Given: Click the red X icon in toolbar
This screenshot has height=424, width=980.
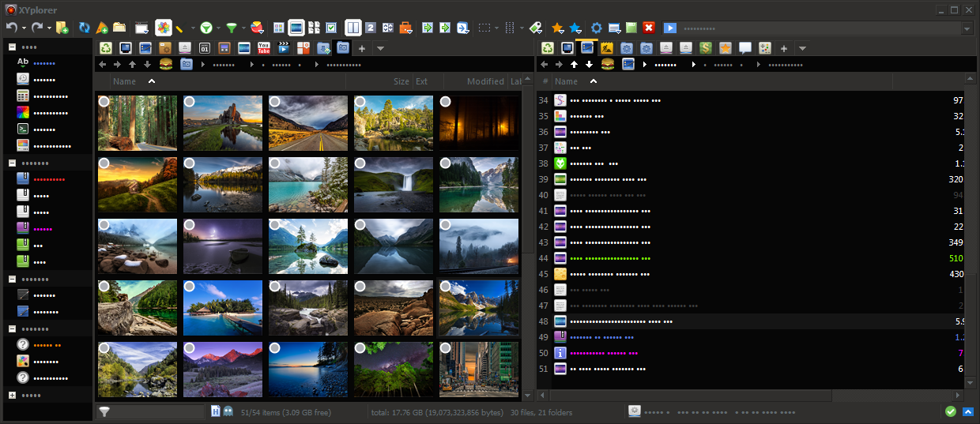Looking at the screenshot, I should tap(649, 28).
